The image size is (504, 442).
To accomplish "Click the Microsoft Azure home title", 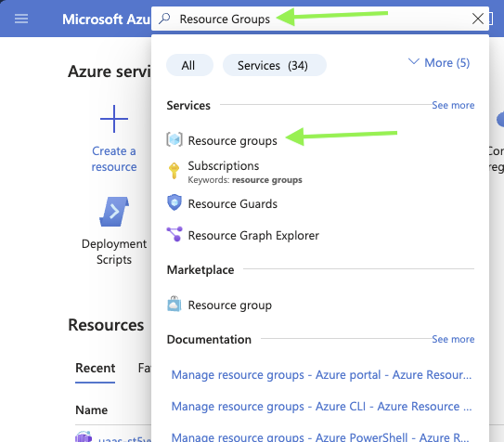I will (x=107, y=19).
